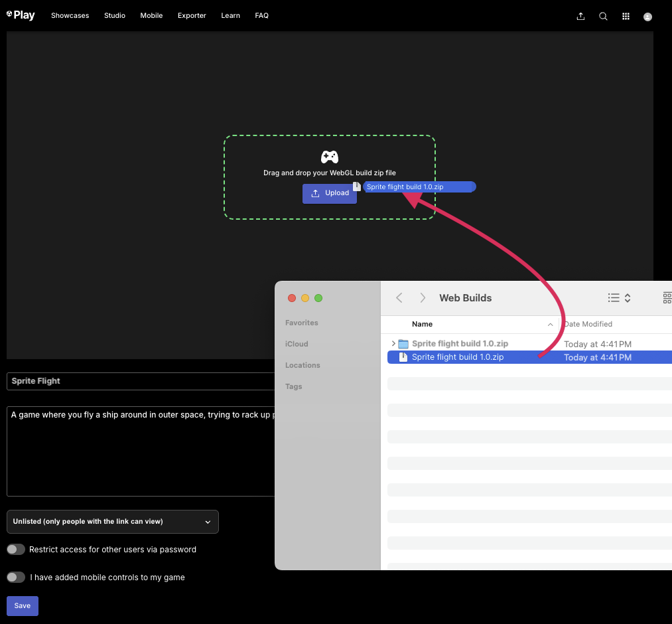Viewport: 672px width, 624px height.
Task: Click the Play logo in header
Action: click(x=21, y=15)
